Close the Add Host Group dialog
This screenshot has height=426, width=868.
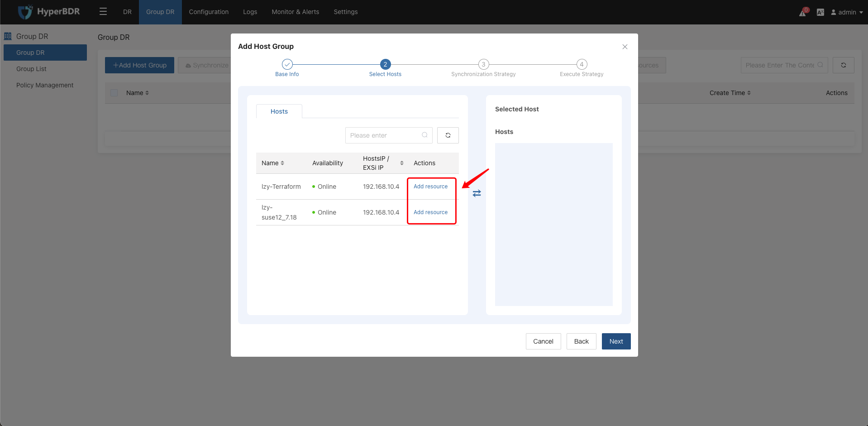[x=625, y=47]
